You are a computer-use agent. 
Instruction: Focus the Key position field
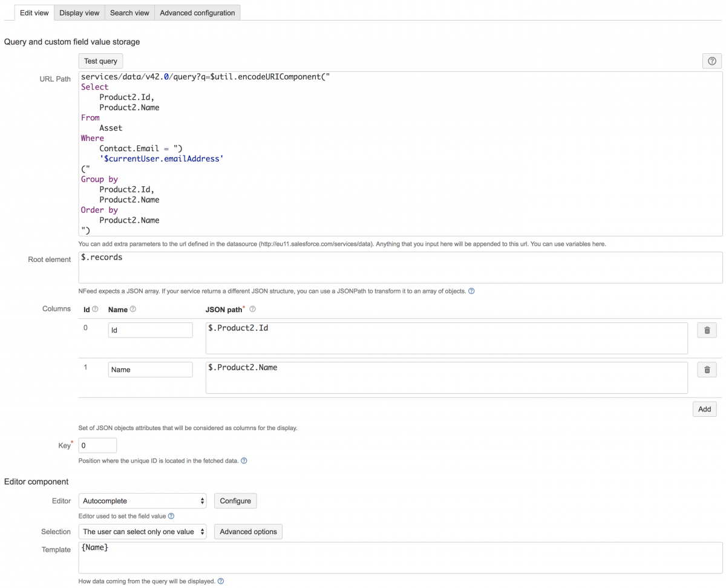(97, 446)
